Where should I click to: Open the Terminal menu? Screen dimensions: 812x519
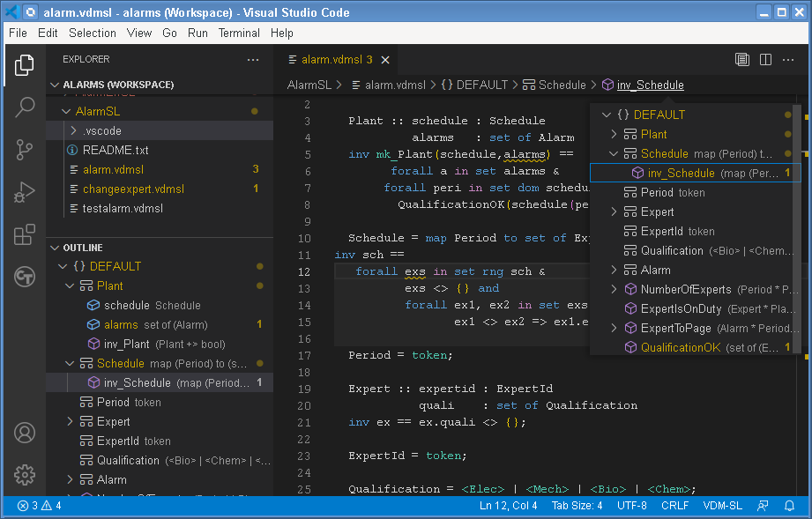pyautogui.click(x=239, y=33)
